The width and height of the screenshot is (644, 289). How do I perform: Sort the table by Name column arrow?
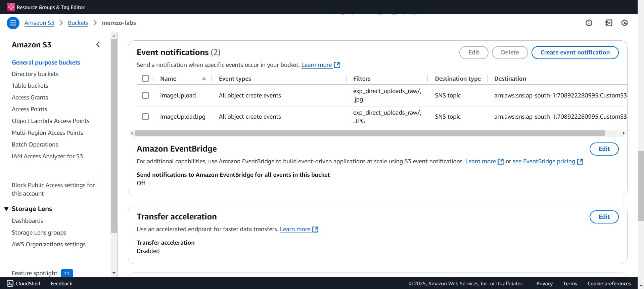203,79
